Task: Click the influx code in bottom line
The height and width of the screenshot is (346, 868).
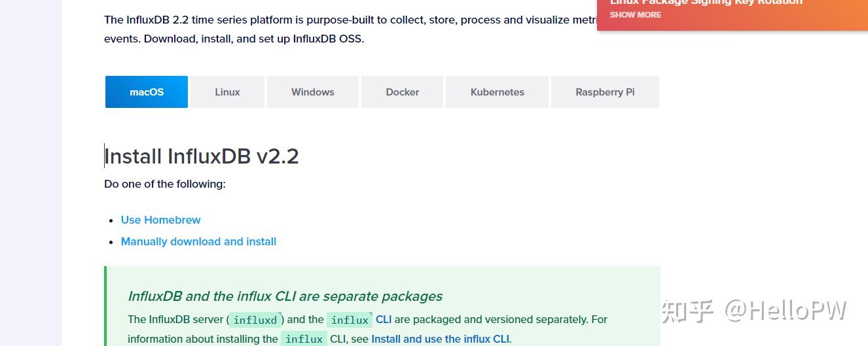Action: 304,339
